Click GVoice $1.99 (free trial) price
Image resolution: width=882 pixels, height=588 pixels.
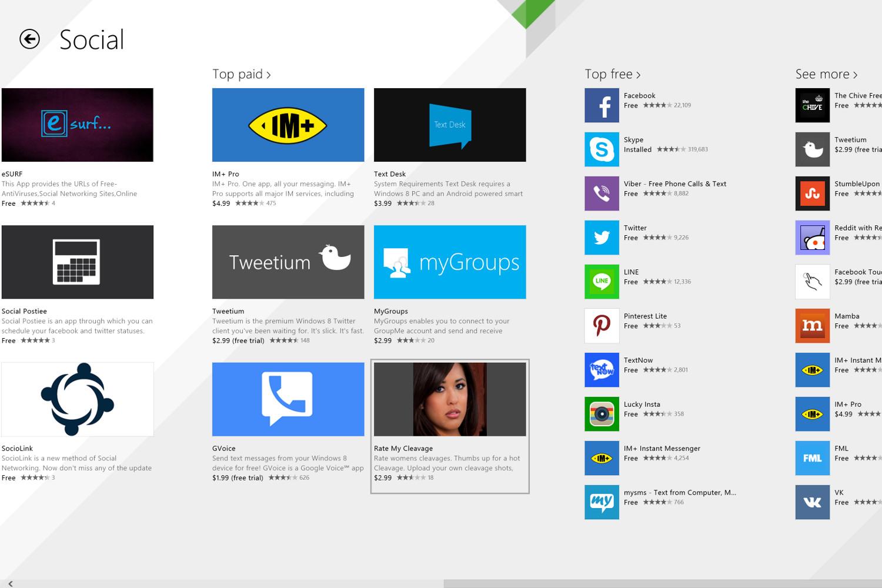[x=238, y=478]
